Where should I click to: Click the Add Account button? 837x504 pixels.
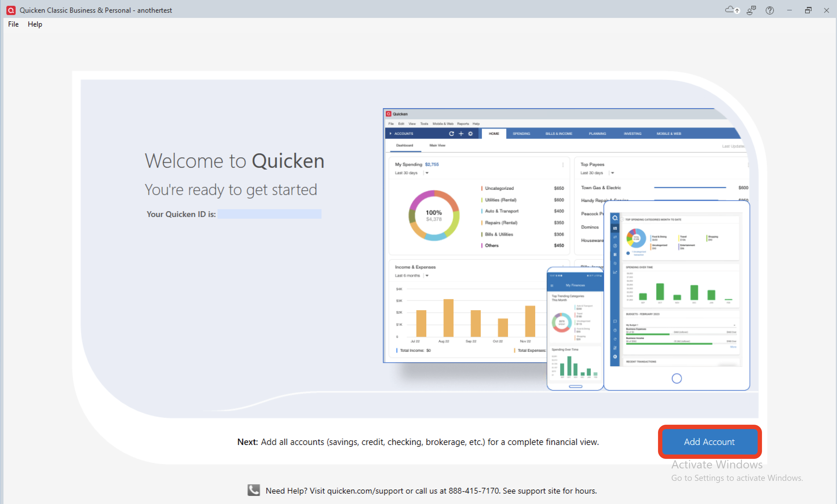(709, 442)
